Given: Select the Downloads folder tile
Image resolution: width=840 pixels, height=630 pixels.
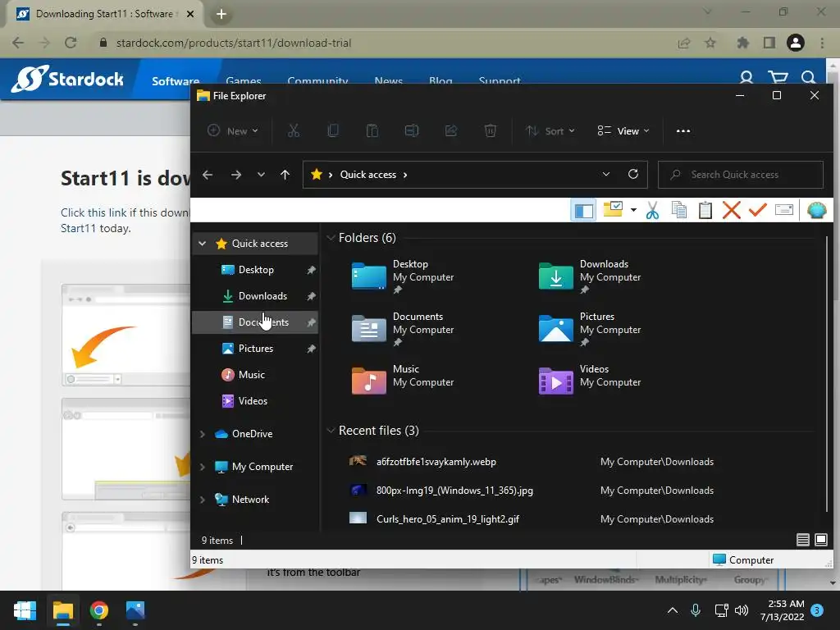Looking at the screenshot, I should [x=590, y=276].
